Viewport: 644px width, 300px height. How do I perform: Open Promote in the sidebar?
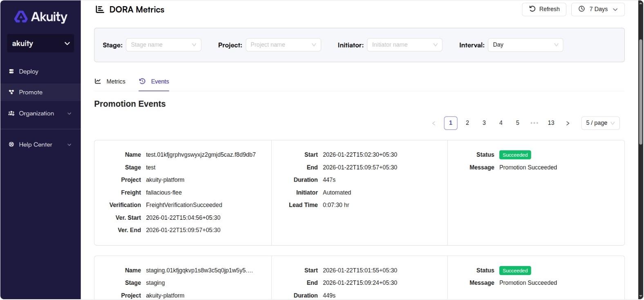coord(40,92)
